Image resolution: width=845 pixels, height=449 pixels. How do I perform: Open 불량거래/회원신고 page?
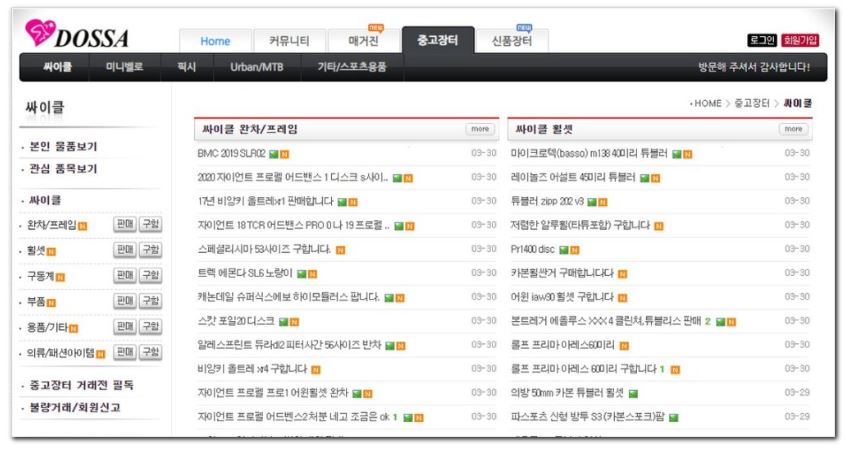click(75, 407)
